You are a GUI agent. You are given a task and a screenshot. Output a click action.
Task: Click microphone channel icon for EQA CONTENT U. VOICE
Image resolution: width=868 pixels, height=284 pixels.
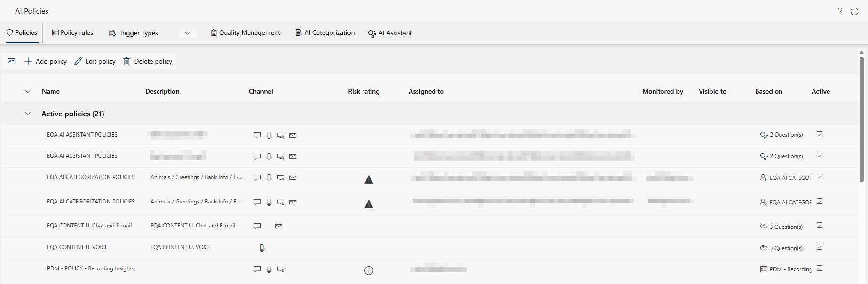click(262, 248)
